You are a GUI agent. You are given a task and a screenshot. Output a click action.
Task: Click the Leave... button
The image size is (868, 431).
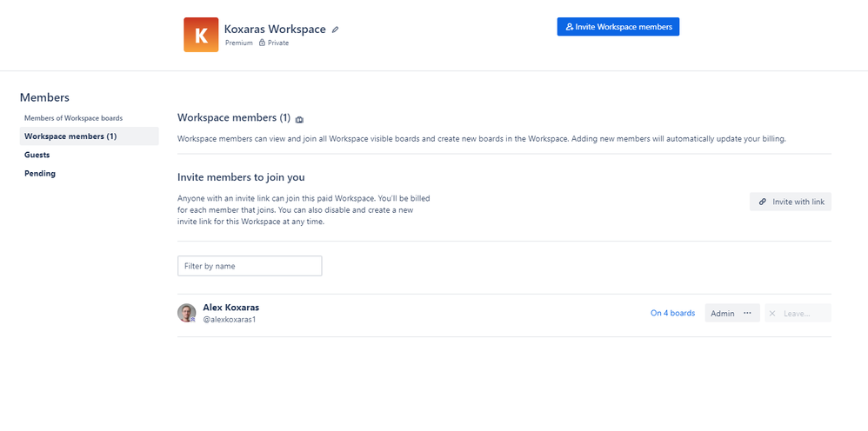tap(798, 313)
